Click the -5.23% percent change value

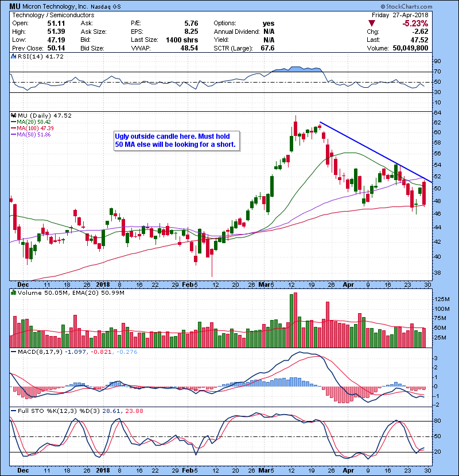tap(415, 24)
